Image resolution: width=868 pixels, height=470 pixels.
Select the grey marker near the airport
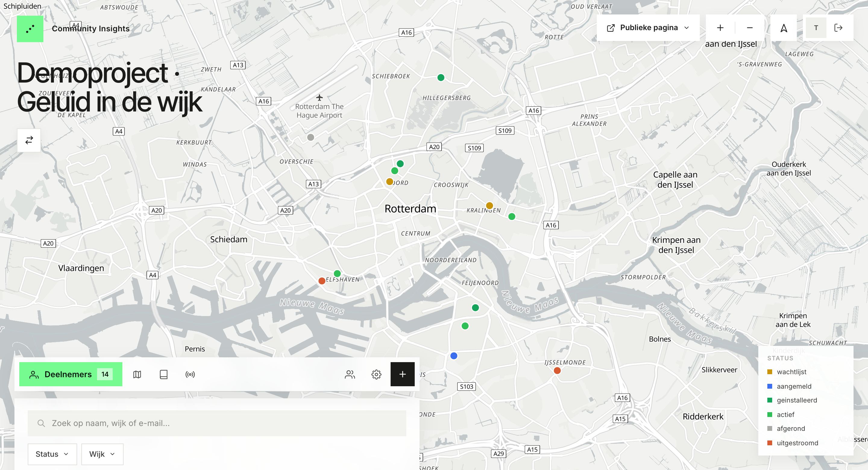311,137
